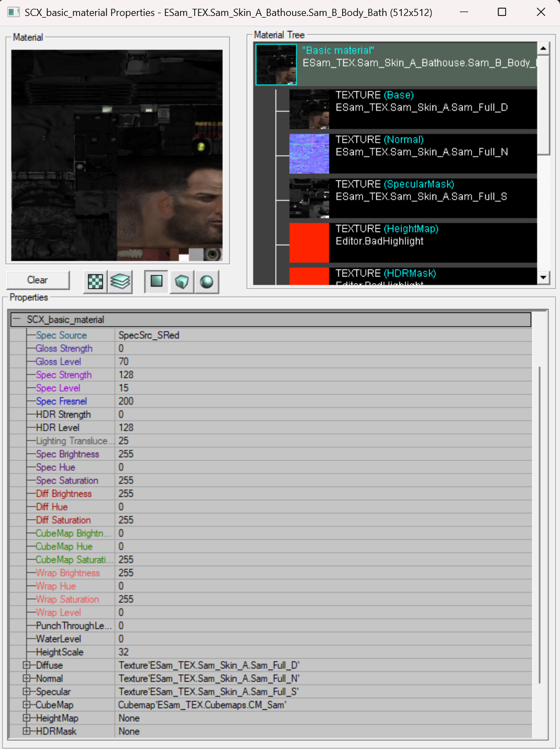Select the Base texture thumbnail
The width and height of the screenshot is (560, 749).
(309, 109)
